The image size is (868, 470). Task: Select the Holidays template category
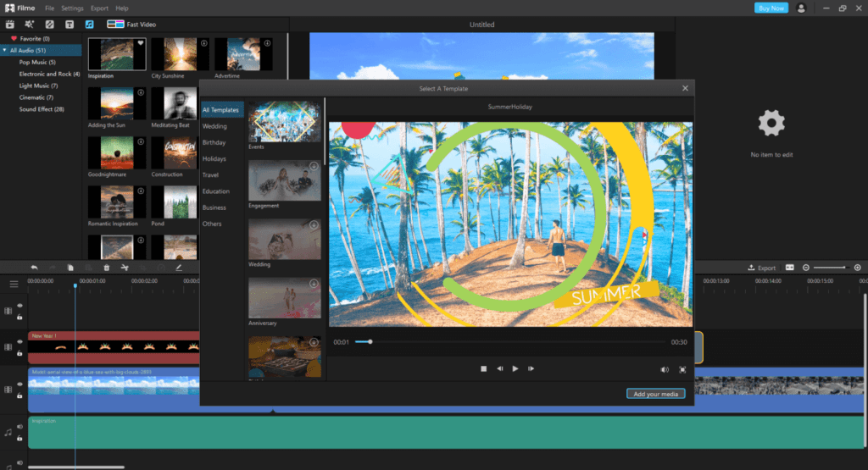[x=214, y=158]
